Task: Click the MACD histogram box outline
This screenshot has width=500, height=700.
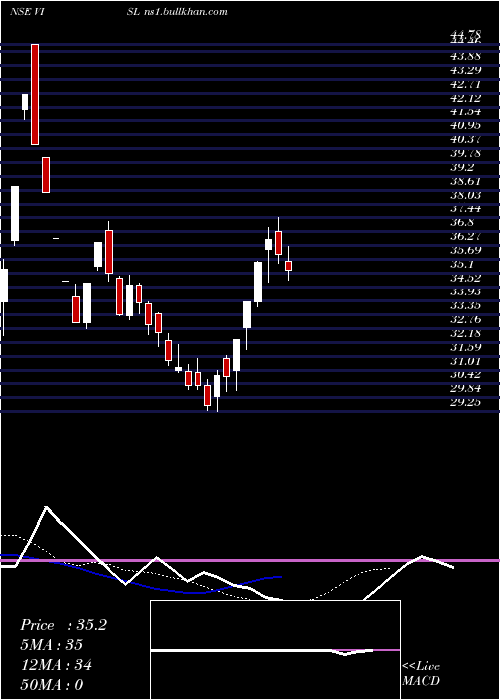Action: [275, 650]
